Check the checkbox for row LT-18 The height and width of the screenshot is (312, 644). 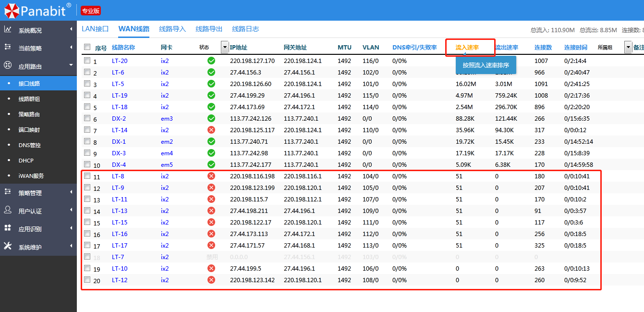pyautogui.click(x=87, y=107)
